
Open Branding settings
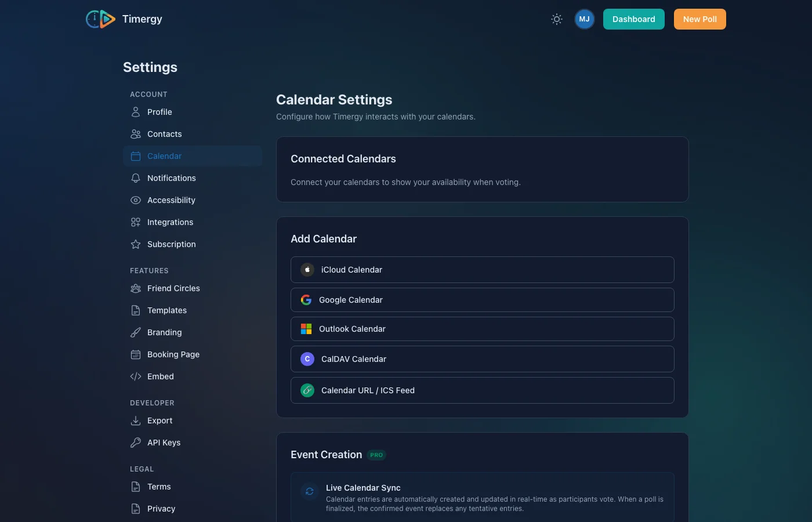[x=193, y=332]
